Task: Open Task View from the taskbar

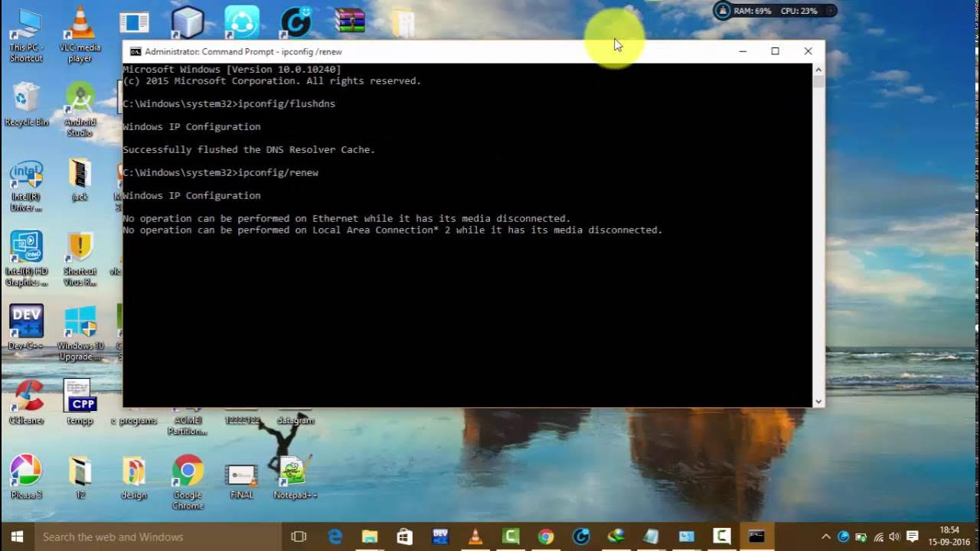Action: (x=299, y=536)
